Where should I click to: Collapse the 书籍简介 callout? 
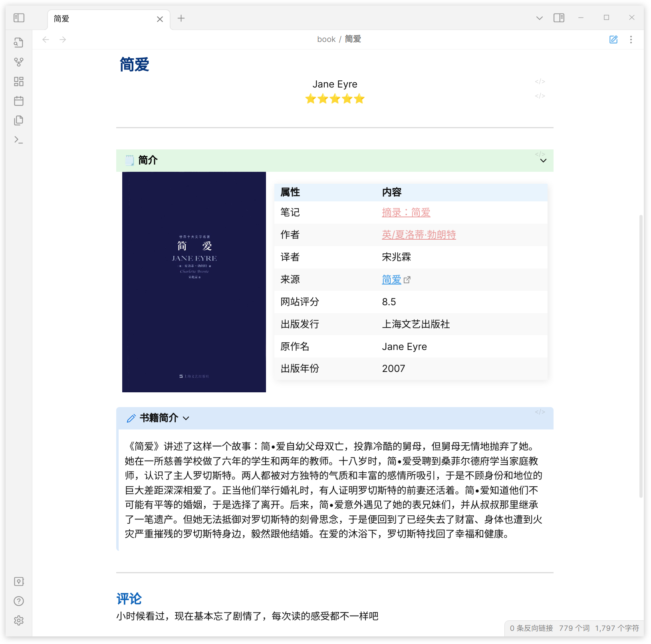[x=186, y=418]
